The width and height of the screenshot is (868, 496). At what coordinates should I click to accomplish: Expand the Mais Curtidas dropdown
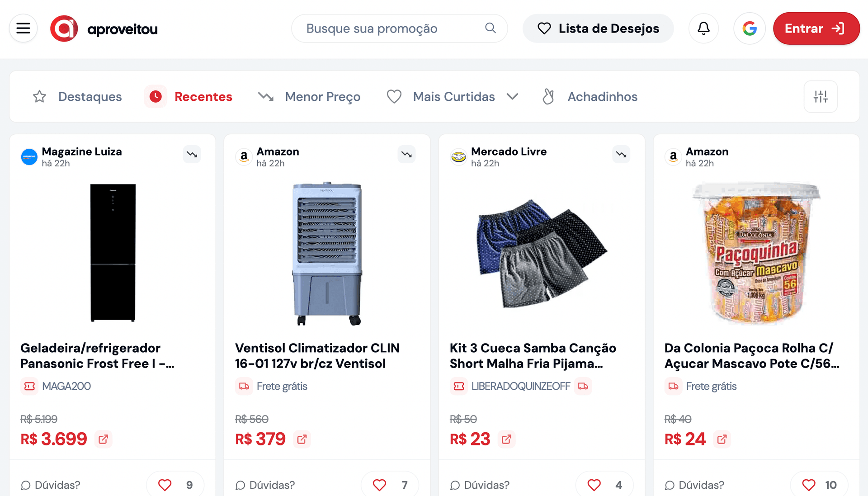pyautogui.click(x=512, y=97)
